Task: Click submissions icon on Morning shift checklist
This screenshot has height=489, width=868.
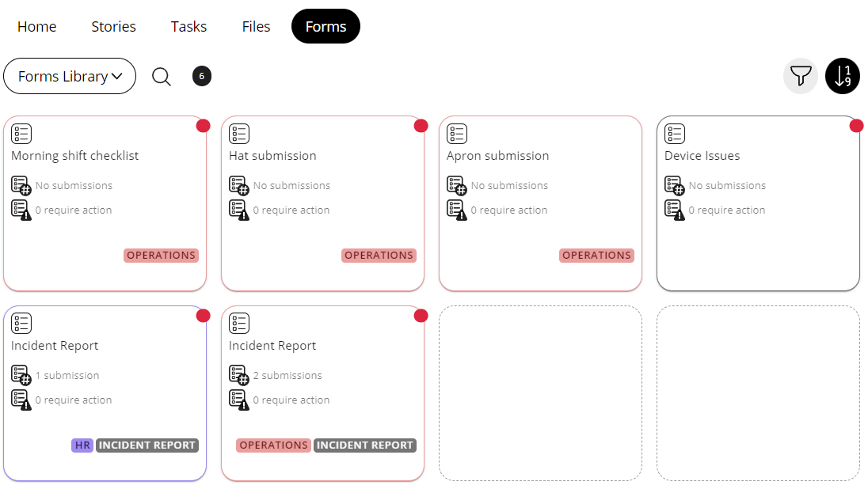Action: tap(21, 186)
